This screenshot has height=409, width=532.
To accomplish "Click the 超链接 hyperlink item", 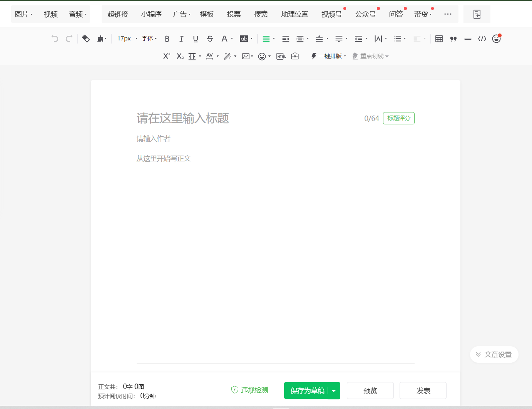I will point(117,14).
